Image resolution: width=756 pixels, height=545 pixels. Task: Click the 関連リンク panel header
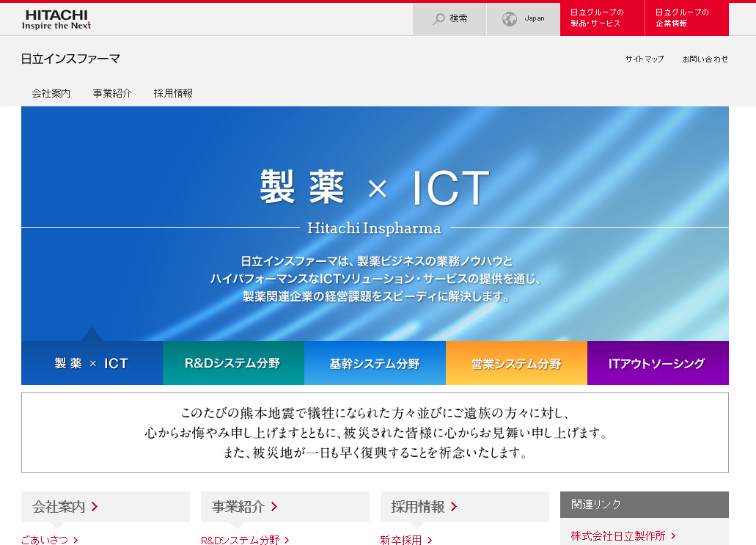[x=644, y=505]
